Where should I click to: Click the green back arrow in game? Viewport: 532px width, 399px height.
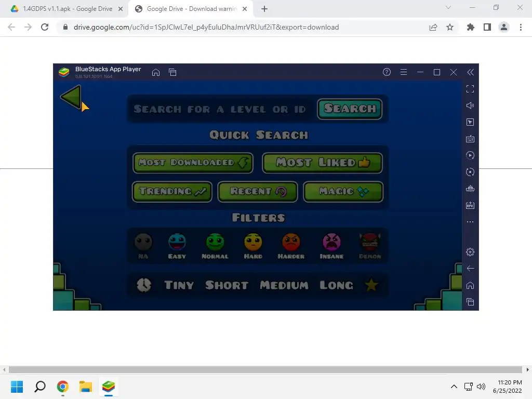[x=71, y=97]
